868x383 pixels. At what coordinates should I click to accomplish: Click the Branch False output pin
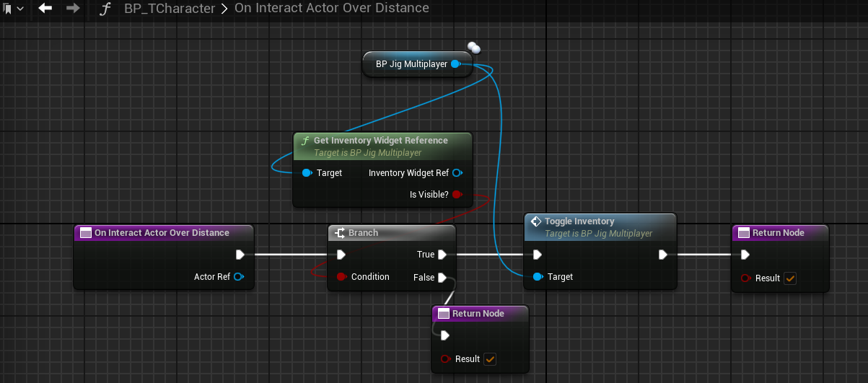(x=442, y=278)
